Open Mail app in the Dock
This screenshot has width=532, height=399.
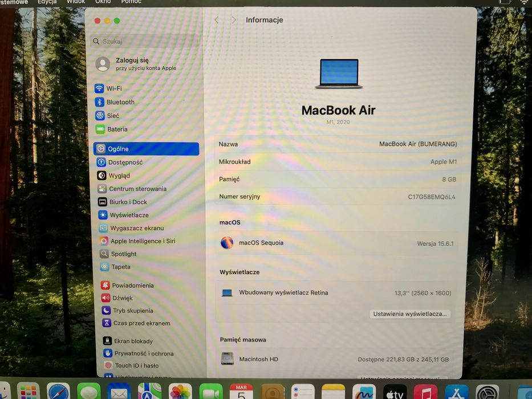pos(119,392)
